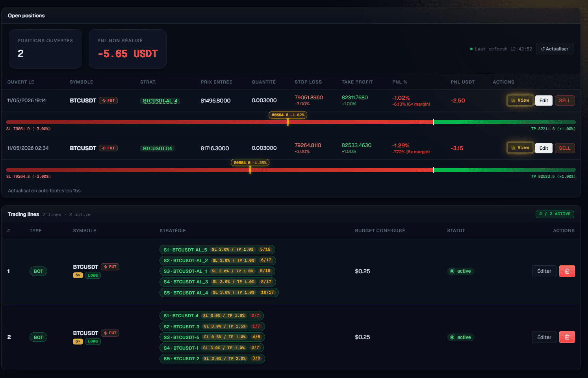Click the TAKE PROFIT column header
Viewport: 588px width, 378px height.
tap(357, 82)
